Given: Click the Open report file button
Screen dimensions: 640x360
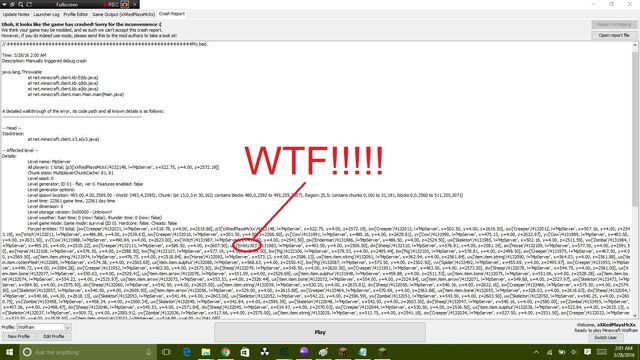Looking at the screenshot, I should pos(614,36).
